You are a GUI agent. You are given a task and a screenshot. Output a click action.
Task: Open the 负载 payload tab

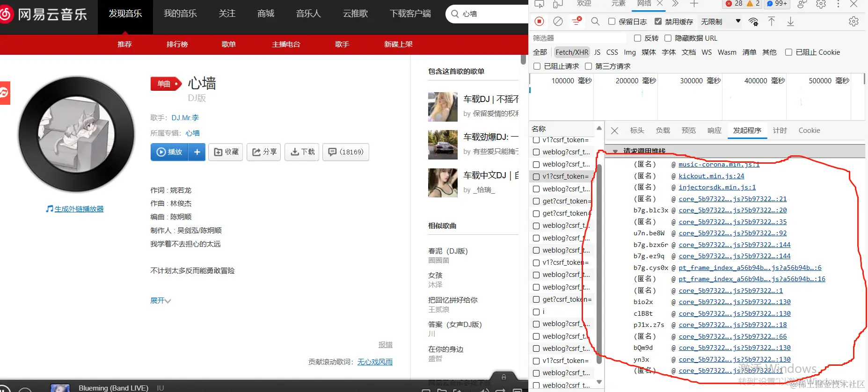point(663,131)
